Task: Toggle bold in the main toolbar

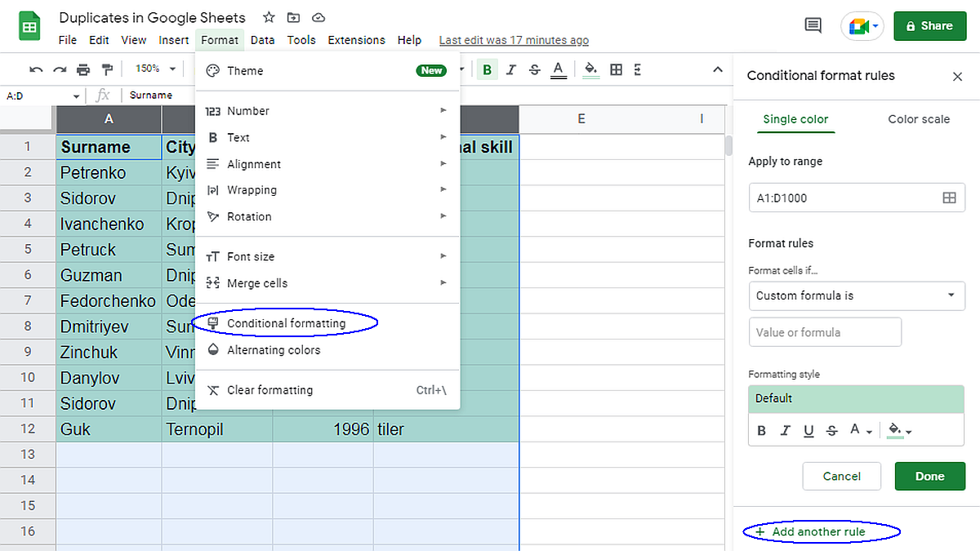Action: pyautogui.click(x=488, y=69)
